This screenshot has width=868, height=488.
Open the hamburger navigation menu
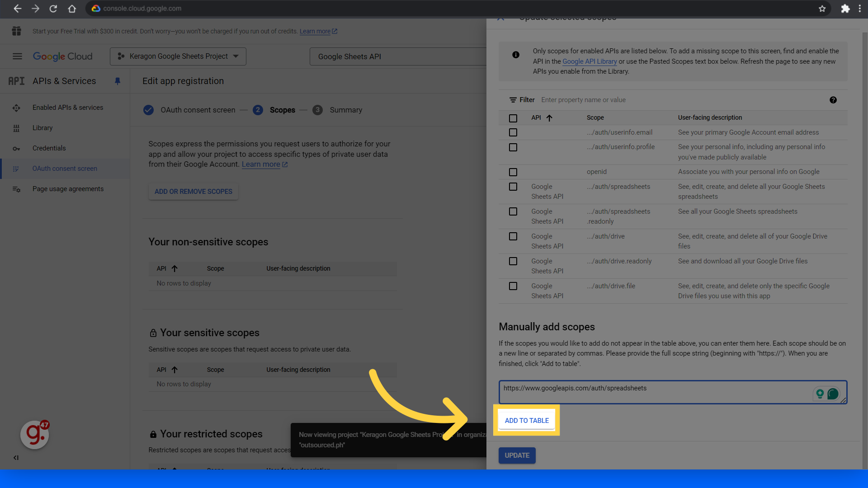point(17,56)
